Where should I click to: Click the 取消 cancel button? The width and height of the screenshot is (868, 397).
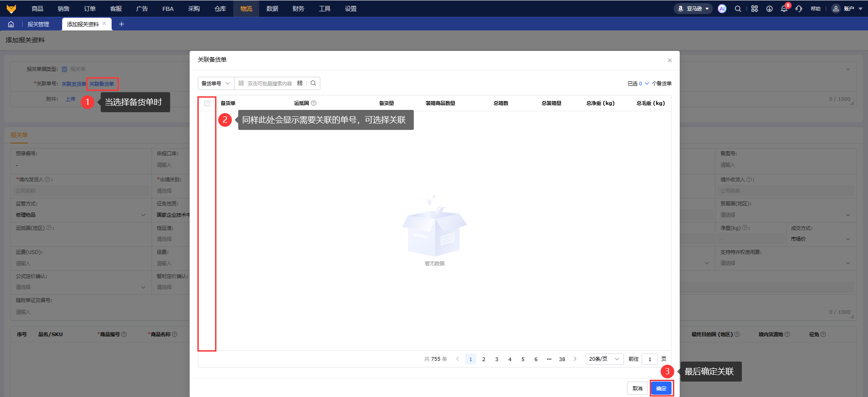click(x=638, y=388)
